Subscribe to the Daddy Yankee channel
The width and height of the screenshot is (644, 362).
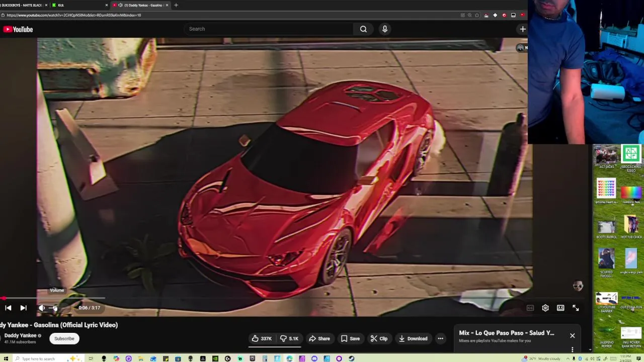[x=64, y=338]
